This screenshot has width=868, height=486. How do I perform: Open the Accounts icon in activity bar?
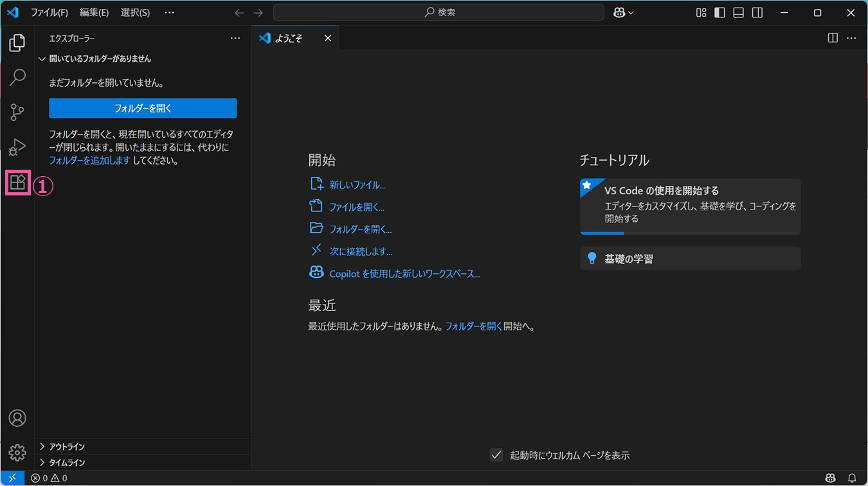(17, 418)
